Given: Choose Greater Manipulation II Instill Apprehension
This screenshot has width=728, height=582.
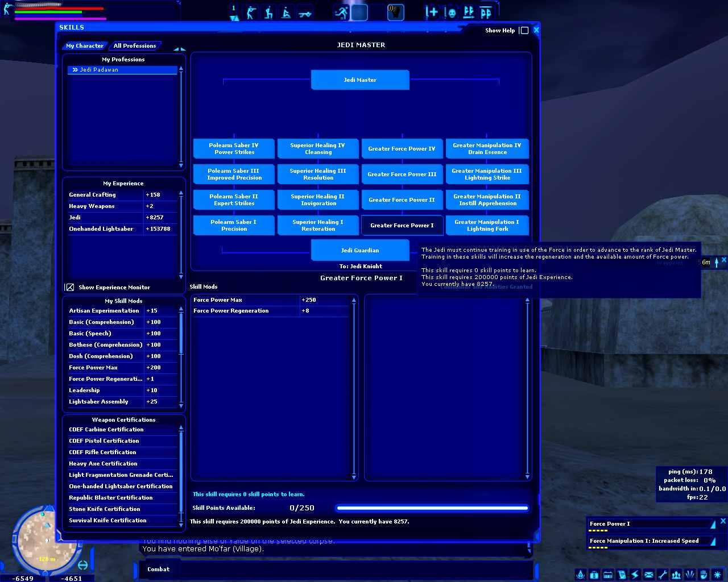Looking at the screenshot, I should [x=487, y=200].
